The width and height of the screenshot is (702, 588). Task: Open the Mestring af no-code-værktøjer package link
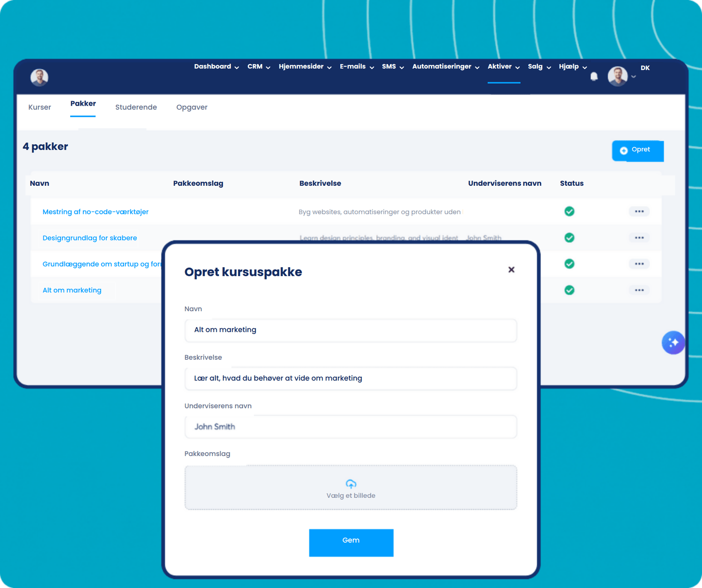tap(95, 212)
